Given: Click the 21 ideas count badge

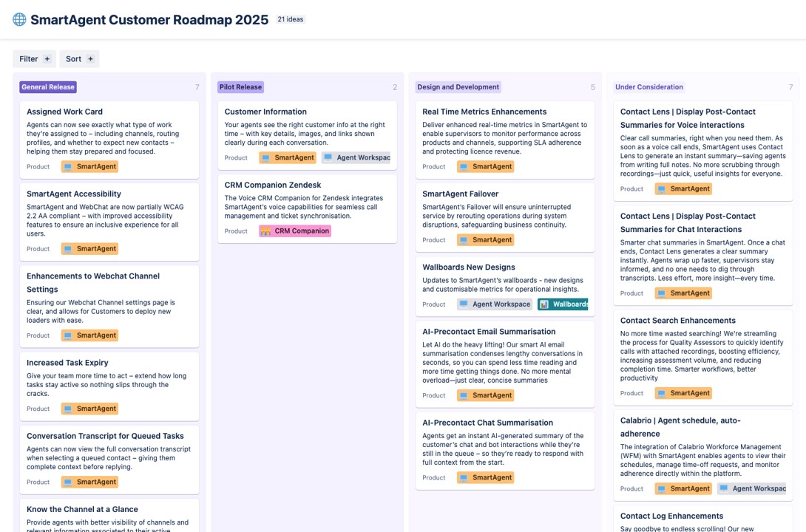Looking at the screenshot, I should (x=290, y=20).
